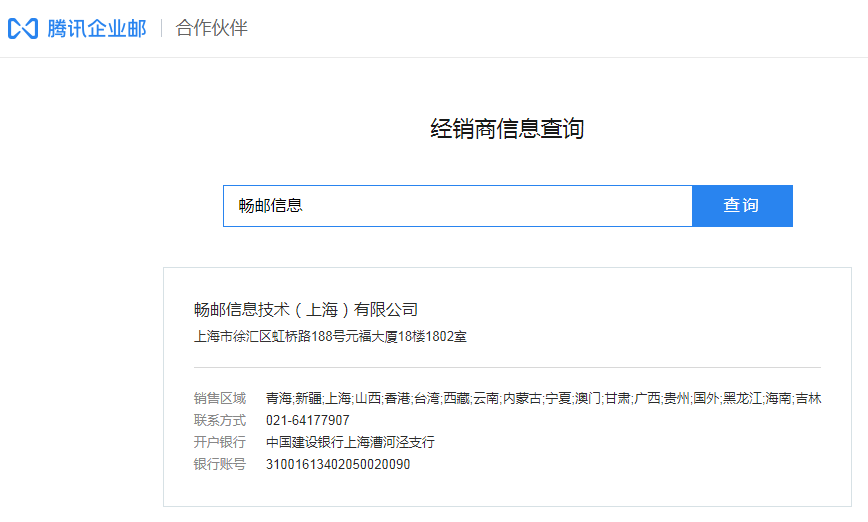
Task: Select company name 畅邮信息技术（上海）有限公司
Action: point(306,309)
